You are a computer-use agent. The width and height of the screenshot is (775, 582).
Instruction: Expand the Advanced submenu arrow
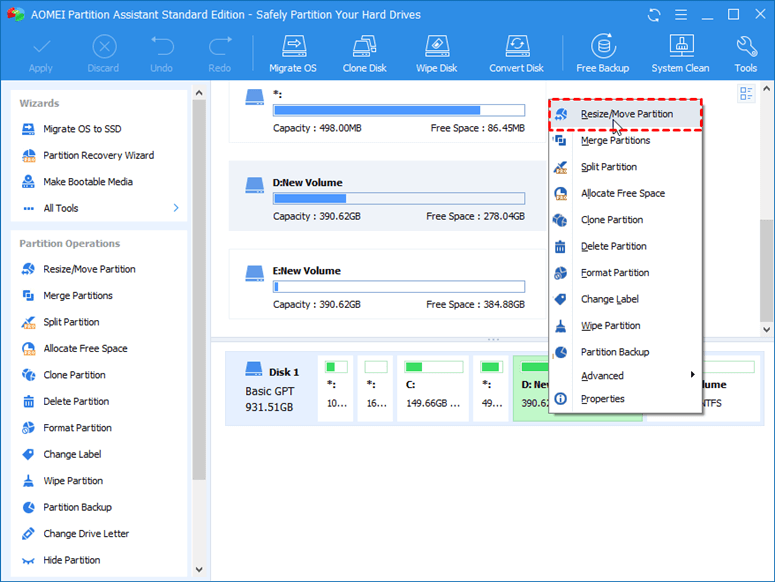tap(692, 374)
